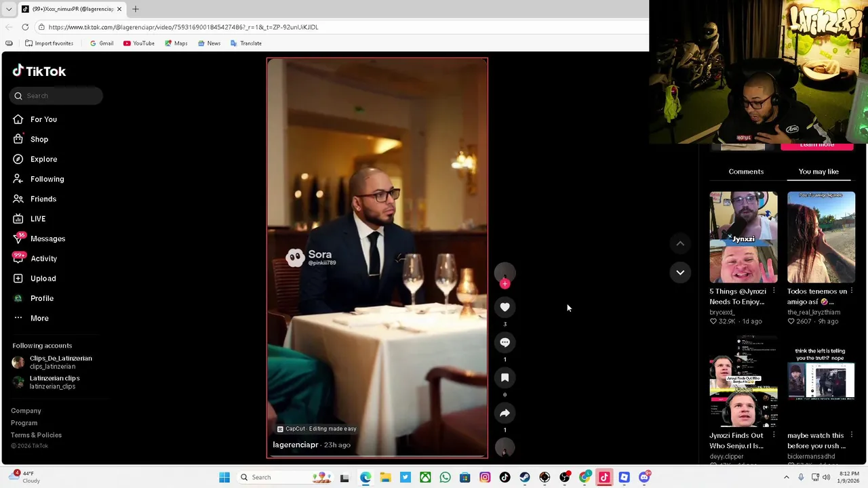Open options for the Todos tenemos video
The width and height of the screenshot is (868, 488).
pyautogui.click(x=851, y=291)
